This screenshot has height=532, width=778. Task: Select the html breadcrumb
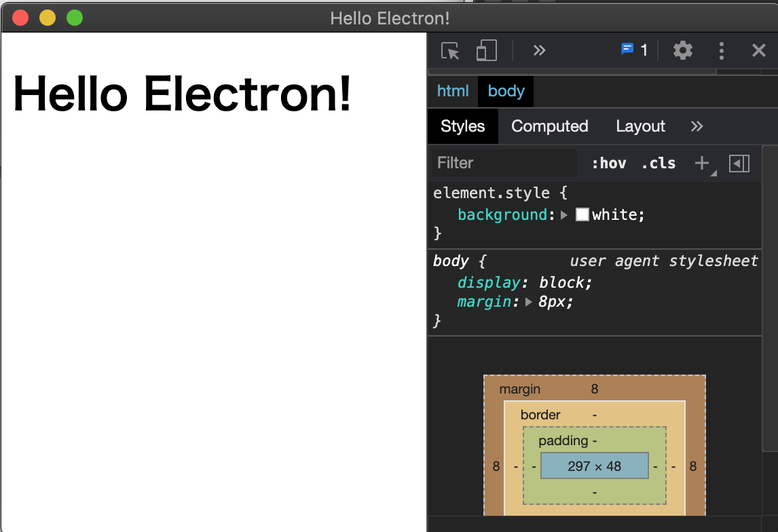click(452, 91)
